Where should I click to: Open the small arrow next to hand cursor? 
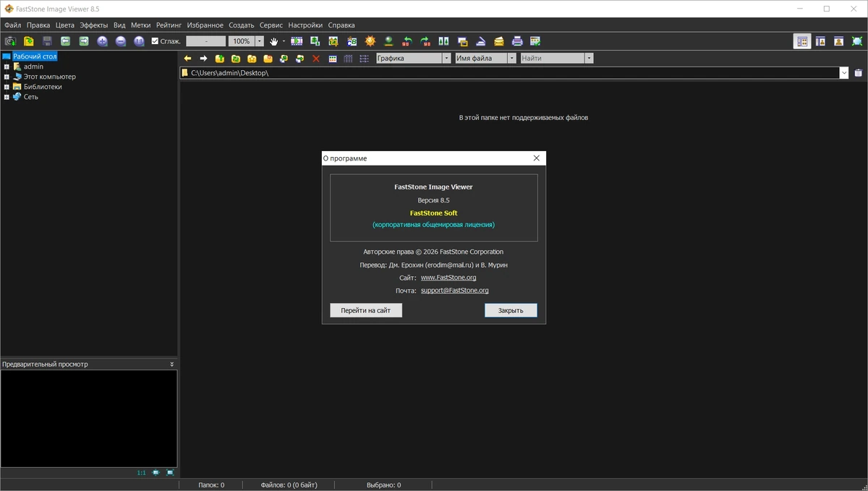(x=284, y=41)
